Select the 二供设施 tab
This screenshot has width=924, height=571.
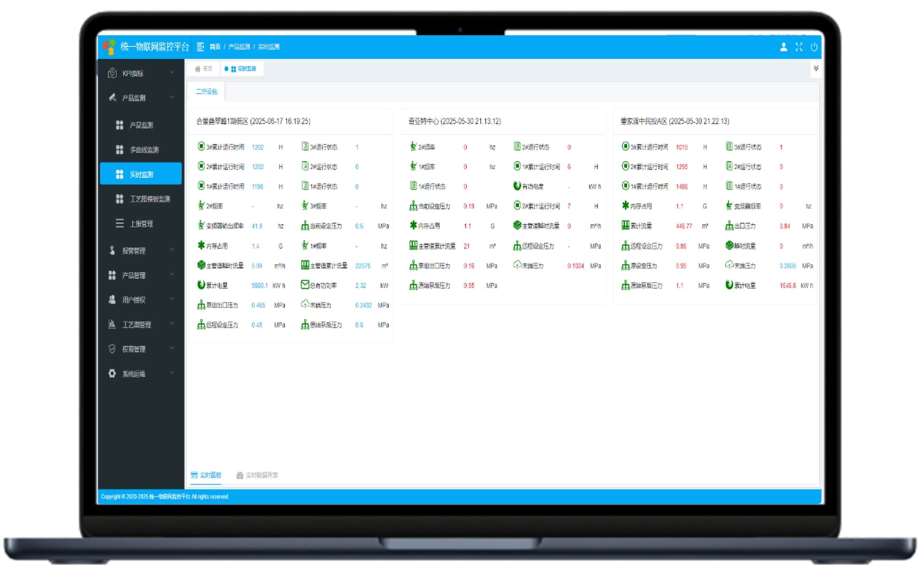[x=207, y=92]
